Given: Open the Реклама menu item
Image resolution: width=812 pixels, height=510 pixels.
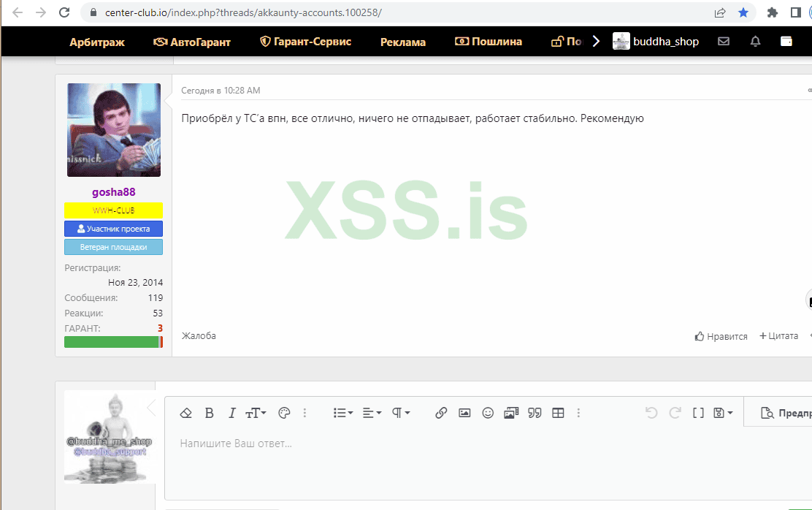Looking at the screenshot, I should pyautogui.click(x=403, y=42).
